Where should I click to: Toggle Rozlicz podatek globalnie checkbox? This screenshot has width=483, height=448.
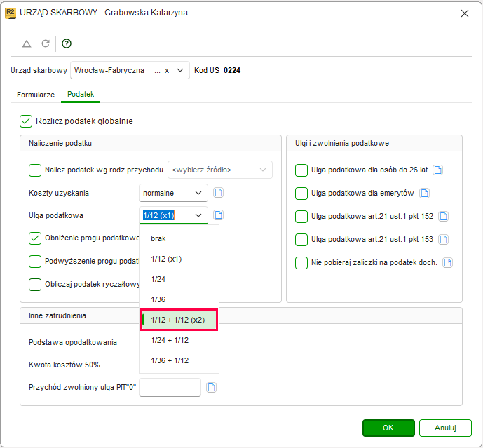pyautogui.click(x=26, y=121)
